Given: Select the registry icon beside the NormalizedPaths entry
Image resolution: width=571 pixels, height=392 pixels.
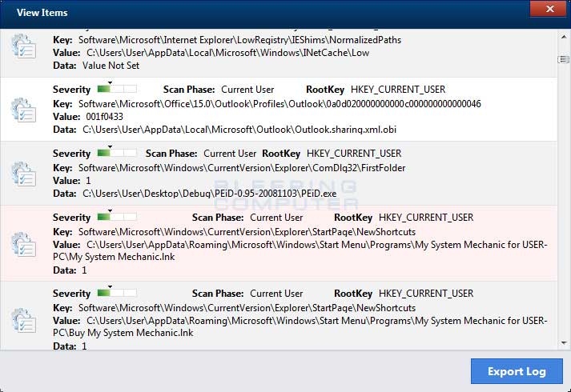Looking at the screenshot, I should pyautogui.click(x=24, y=46).
